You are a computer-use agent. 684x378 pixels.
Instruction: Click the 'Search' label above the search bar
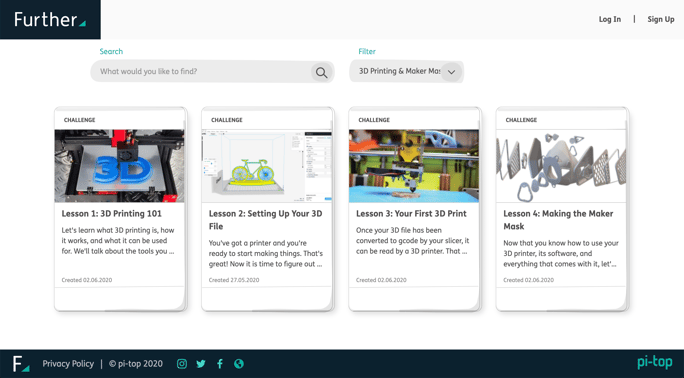coord(111,51)
